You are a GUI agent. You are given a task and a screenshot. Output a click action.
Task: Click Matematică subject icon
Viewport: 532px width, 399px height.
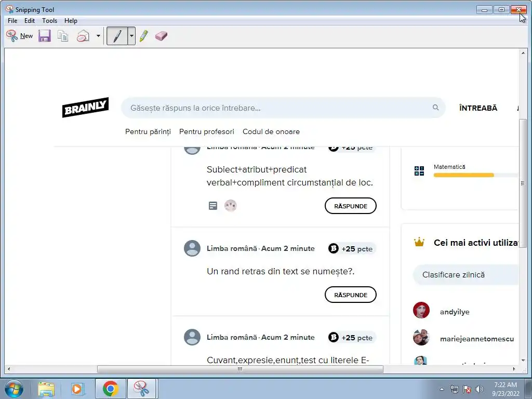(419, 170)
